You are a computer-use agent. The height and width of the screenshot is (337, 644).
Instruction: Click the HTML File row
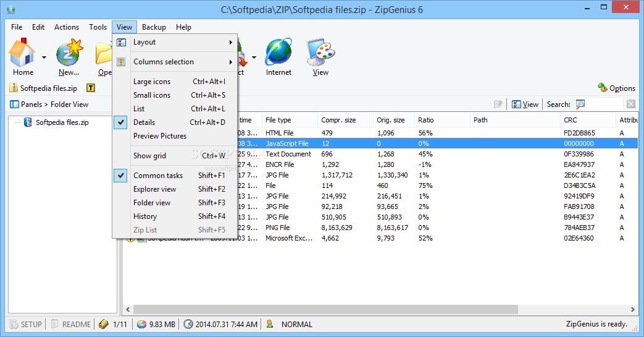coord(380,133)
